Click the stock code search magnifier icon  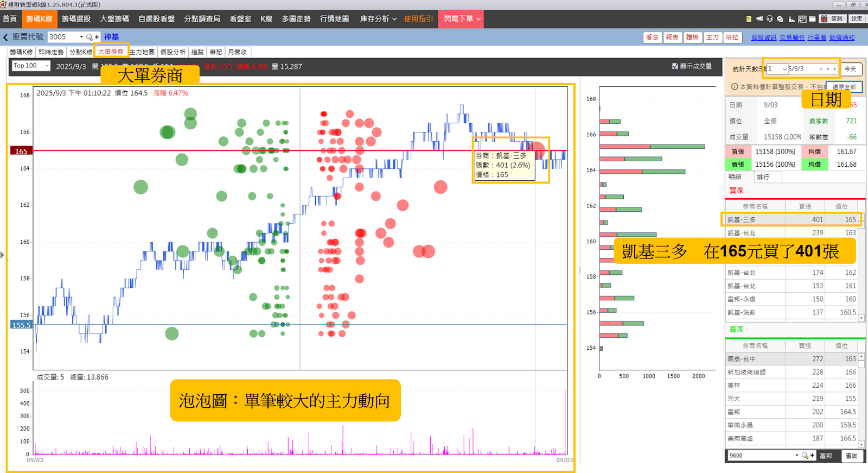click(x=90, y=37)
